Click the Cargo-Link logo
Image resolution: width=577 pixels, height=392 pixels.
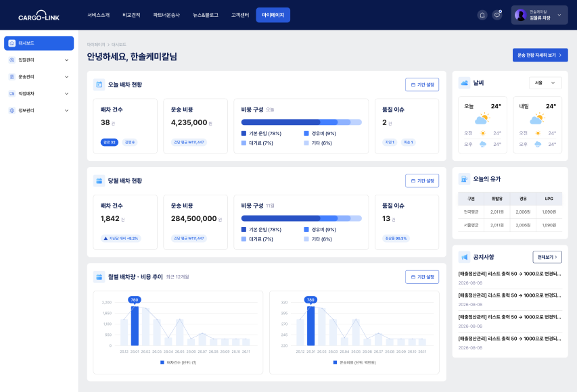pyautogui.click(x=39, y=15)
